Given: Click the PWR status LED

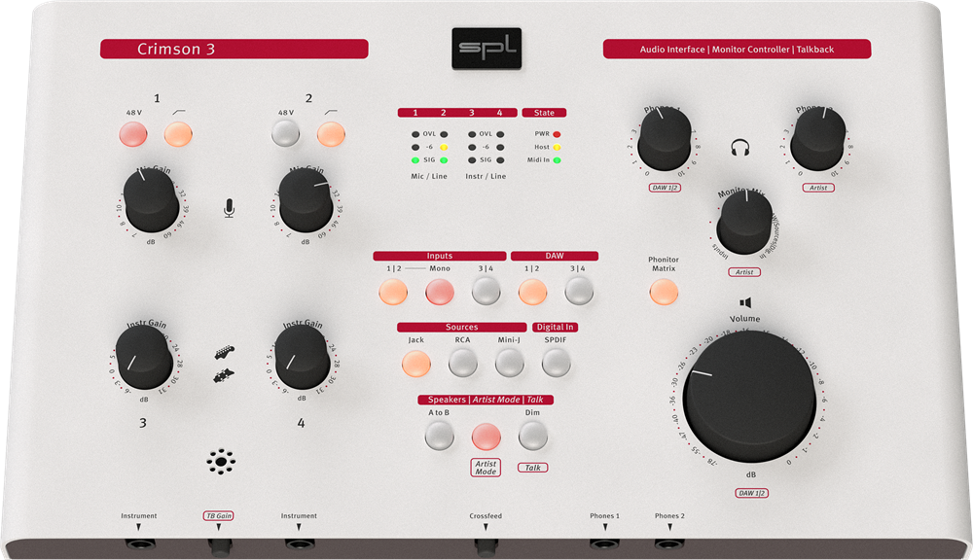Looking at the screenshot, I should (x=557, y=134).
